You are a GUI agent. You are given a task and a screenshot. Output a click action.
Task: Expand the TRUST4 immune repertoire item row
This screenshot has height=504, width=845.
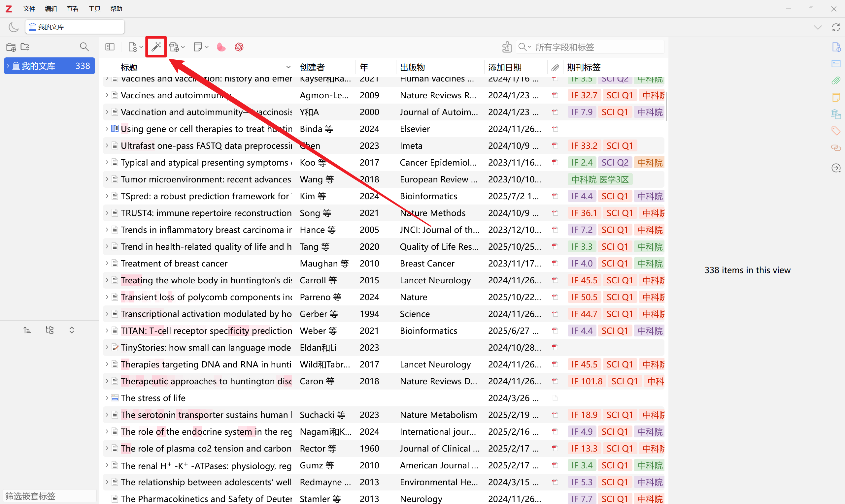point(107,213)
